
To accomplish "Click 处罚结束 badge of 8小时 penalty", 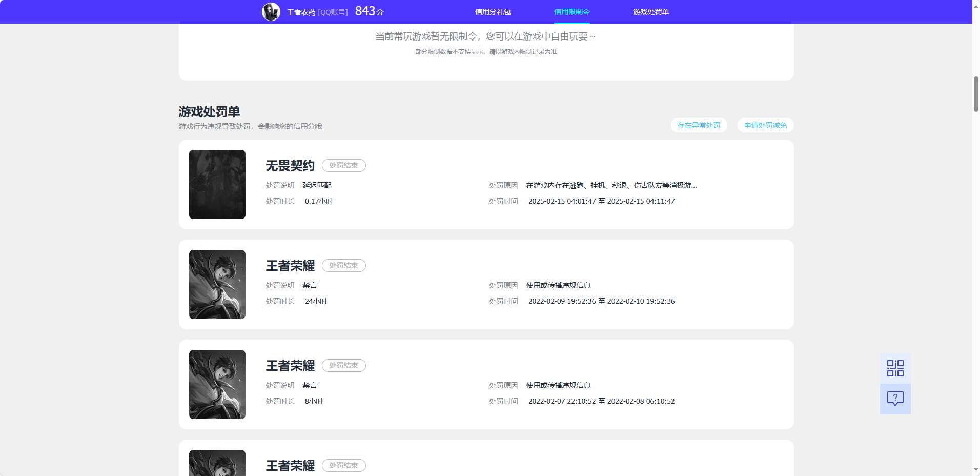I will pyautogui.click(x=343, y=365).
